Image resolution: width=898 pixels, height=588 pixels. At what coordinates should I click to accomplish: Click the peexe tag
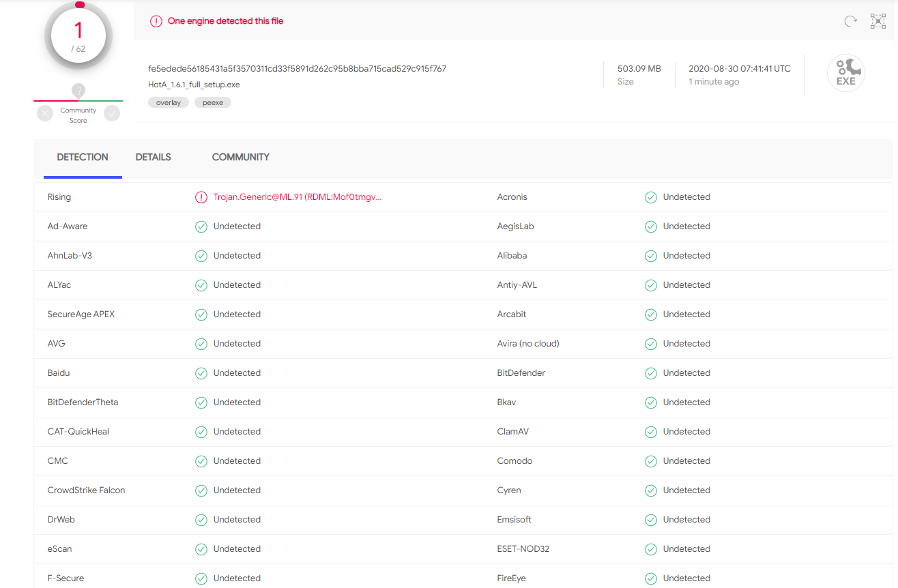(213, 102)
